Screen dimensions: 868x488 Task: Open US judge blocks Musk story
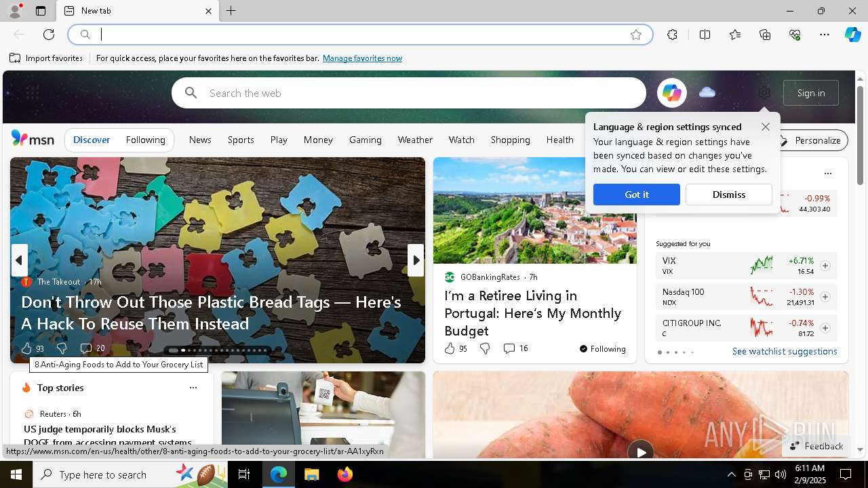pos(108,436)
